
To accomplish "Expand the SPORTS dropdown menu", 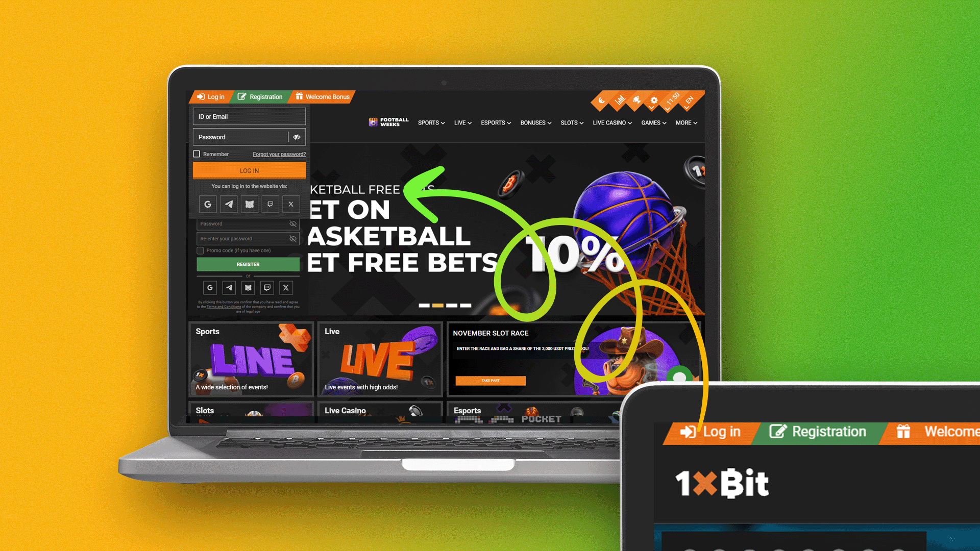I will 431,122.
